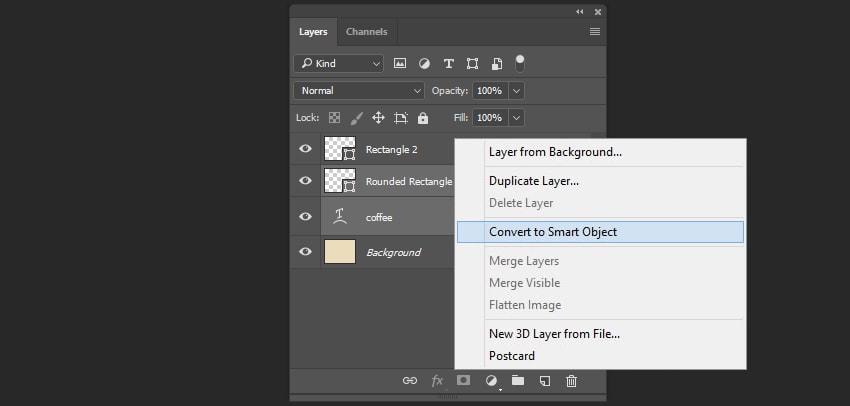The width and height of the screenshot is (850, 406).
Task: Click the Background layer color thumbnail
Action: [x=340, y=252]
